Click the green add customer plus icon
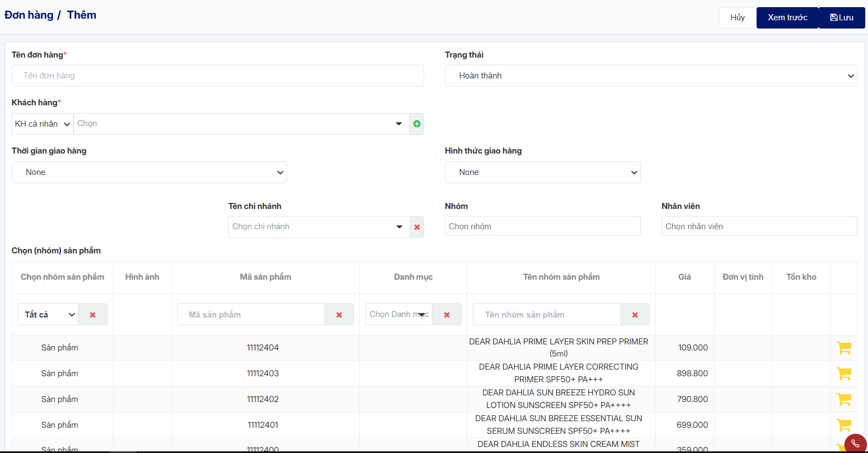This screenshot has width=868, height=453. (417, 124)
